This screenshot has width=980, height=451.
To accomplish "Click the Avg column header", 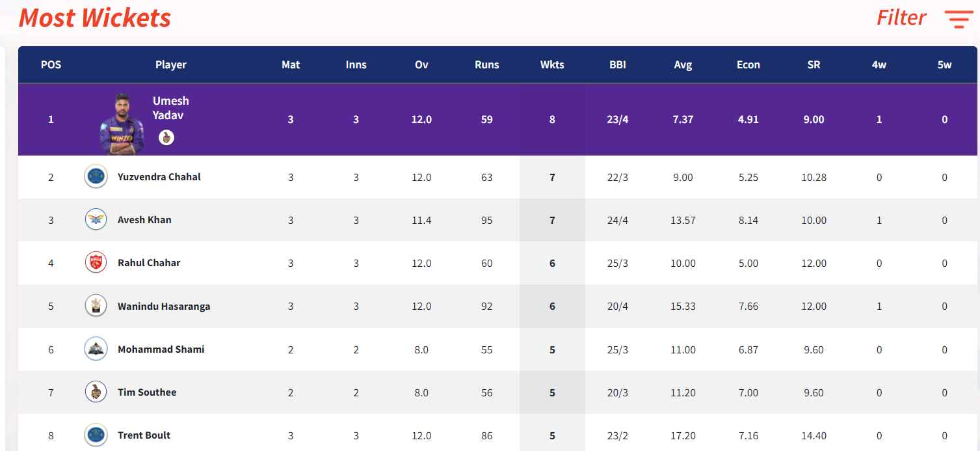I will [683, 64].
